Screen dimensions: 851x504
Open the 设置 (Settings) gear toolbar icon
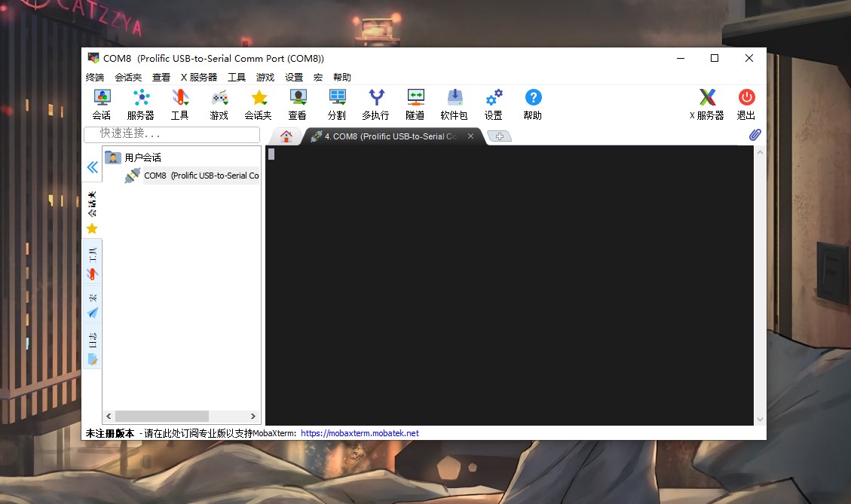coord(494,105)
